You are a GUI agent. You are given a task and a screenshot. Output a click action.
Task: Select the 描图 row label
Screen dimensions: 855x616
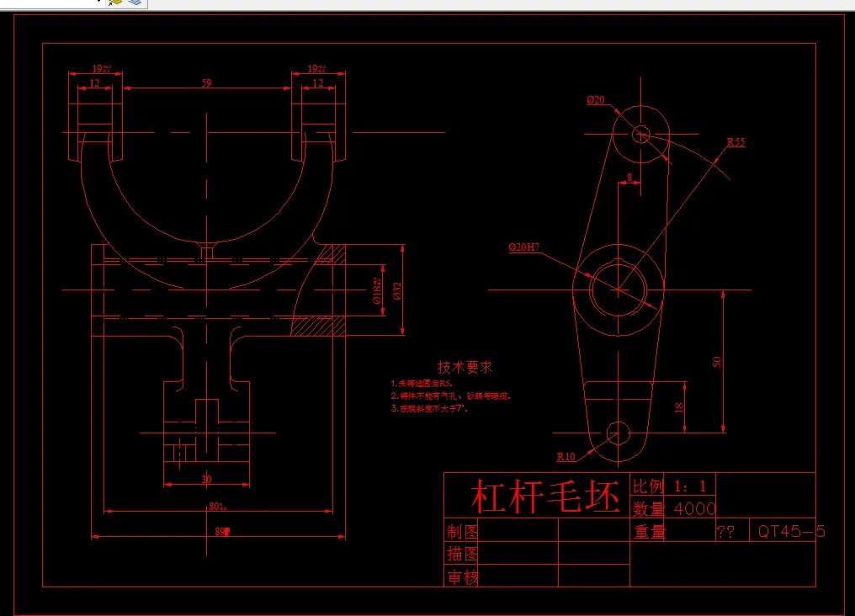[462, 554]
